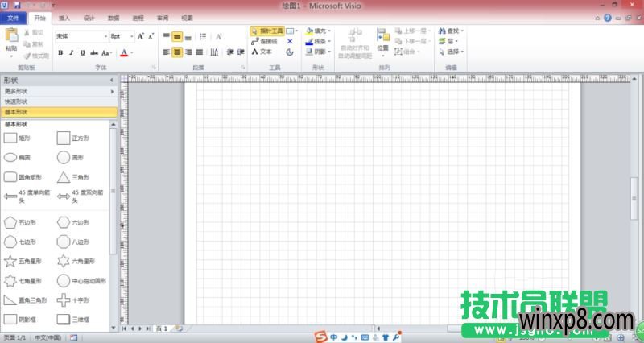Decrease font size with the smaller A icon
This screenshot has width=644, height=343.
click(151, 36)
